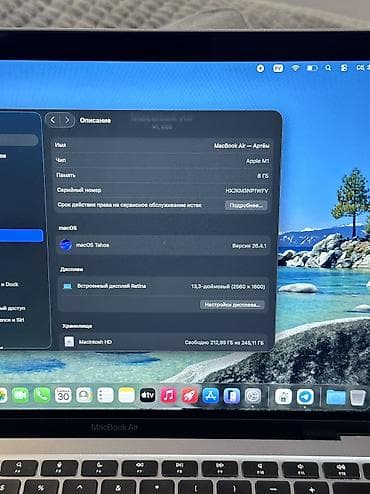Viewport: 370px width, 494px height.
Task: Open Spotlight search from the menu bar
Action: click(328, 68)
